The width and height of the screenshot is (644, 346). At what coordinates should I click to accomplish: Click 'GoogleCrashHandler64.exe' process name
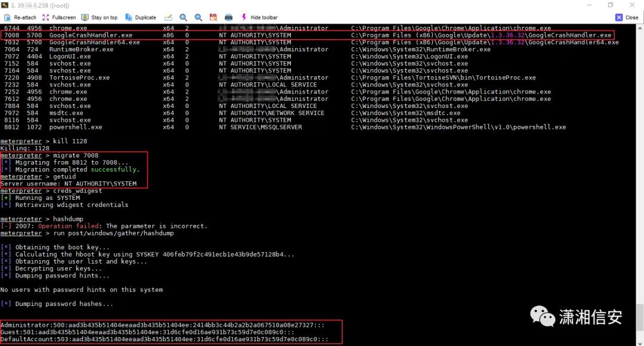pos(94,42)
